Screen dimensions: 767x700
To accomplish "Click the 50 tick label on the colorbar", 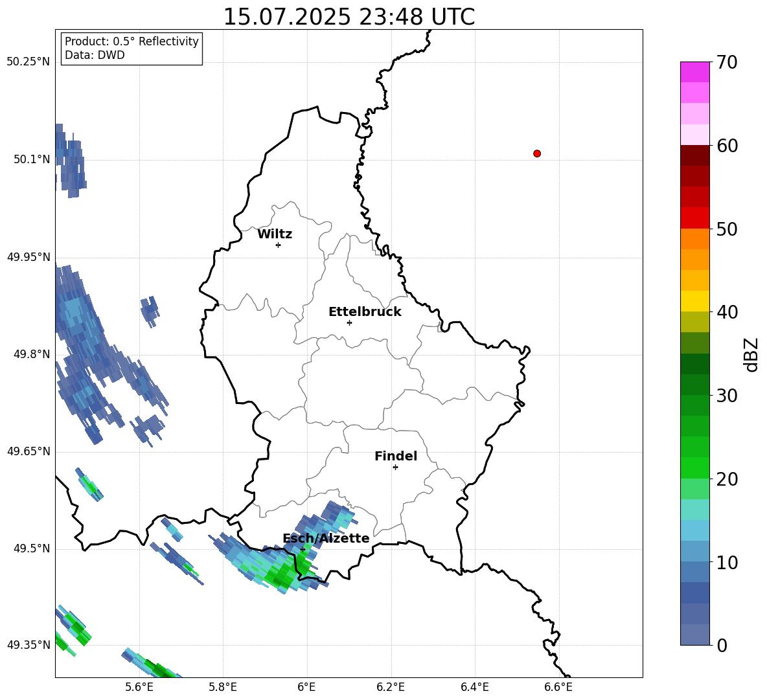I will (727, 229).
